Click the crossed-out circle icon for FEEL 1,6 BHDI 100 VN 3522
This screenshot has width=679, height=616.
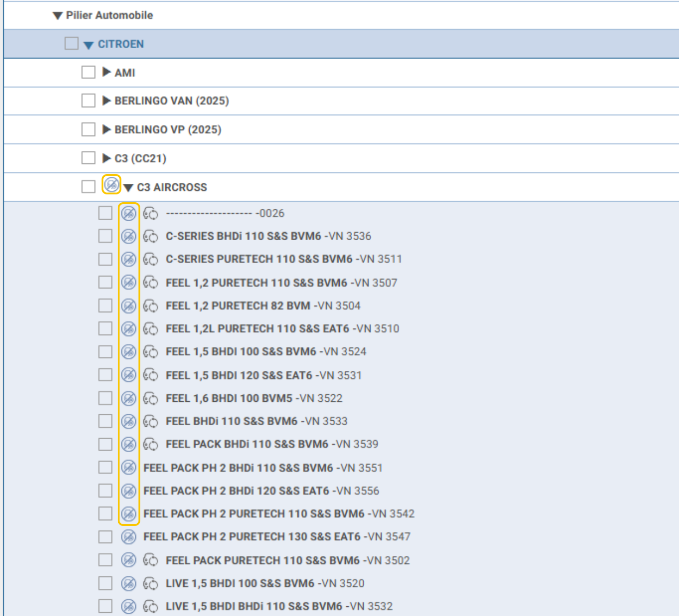coord(129,398)
